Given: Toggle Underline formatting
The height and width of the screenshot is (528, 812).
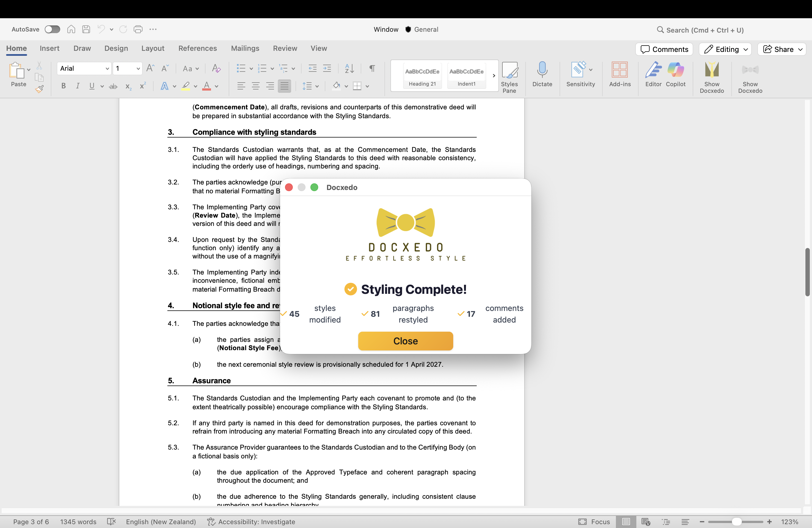Looking at the screenshot, I should [92, 86].
